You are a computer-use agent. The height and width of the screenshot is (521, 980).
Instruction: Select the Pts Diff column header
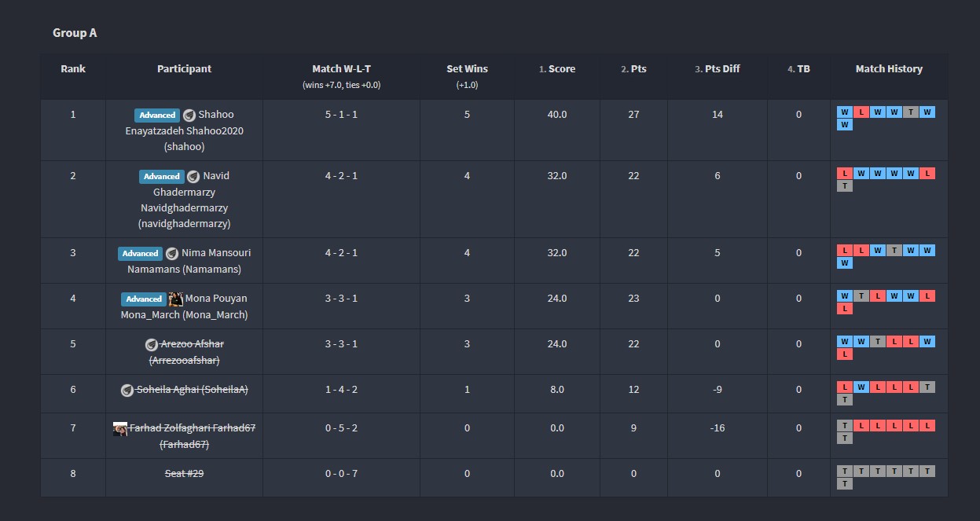718,69
